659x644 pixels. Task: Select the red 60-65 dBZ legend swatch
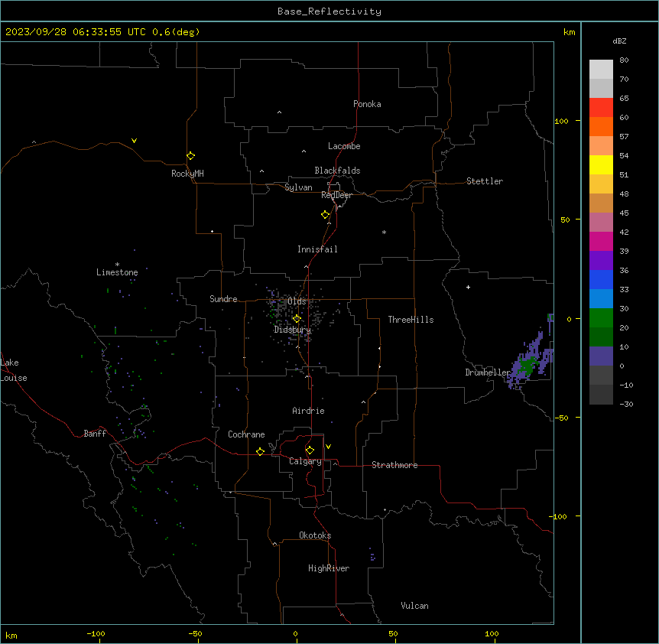[x=601, y=108]
